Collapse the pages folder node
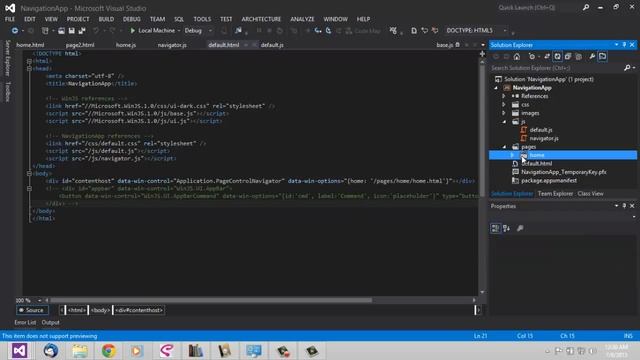This screenshot has width=640, height=360. [x=504, y=147]
